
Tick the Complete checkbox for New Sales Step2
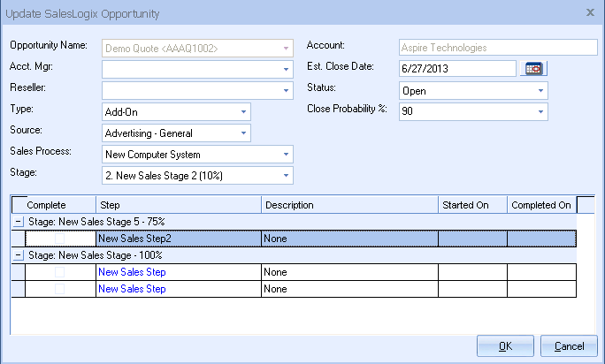tap(60, 239)
